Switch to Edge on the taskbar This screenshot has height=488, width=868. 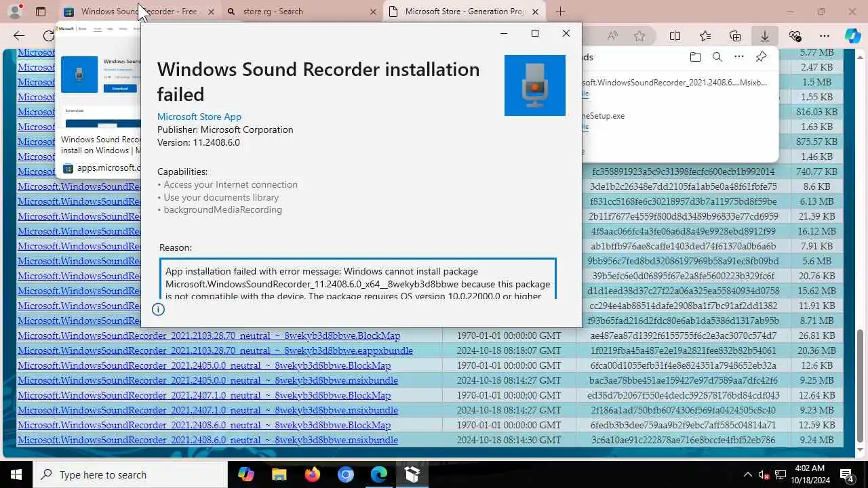pyautogui.click(x=379, y=474)
